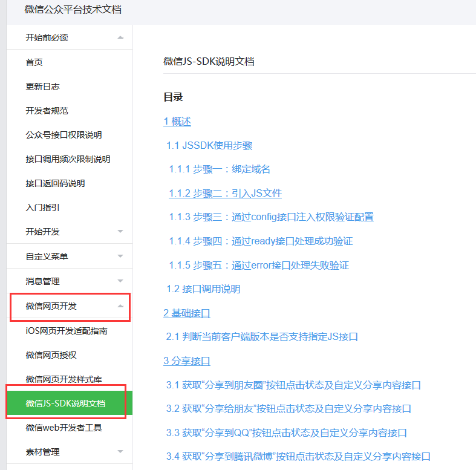The height and width of the screenshot is (470, 476).
Task: Select 自定义菜单 sidebar heading
Action: (x=47, y=256)
